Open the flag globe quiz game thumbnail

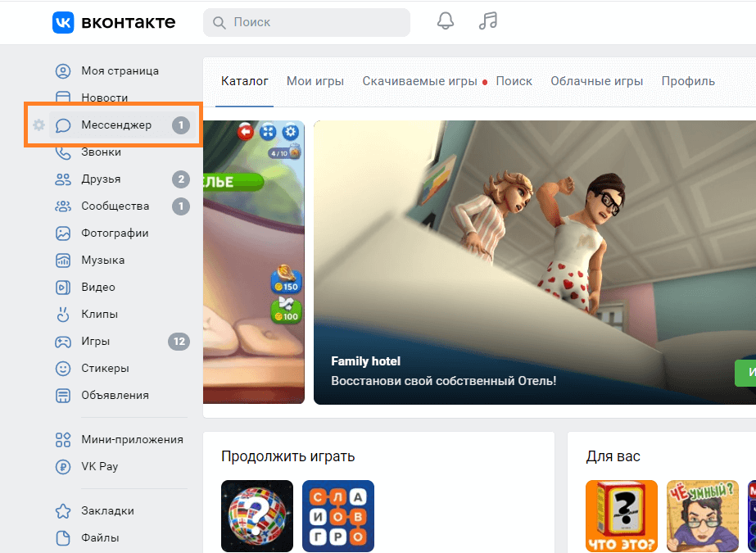click(257, 515)
